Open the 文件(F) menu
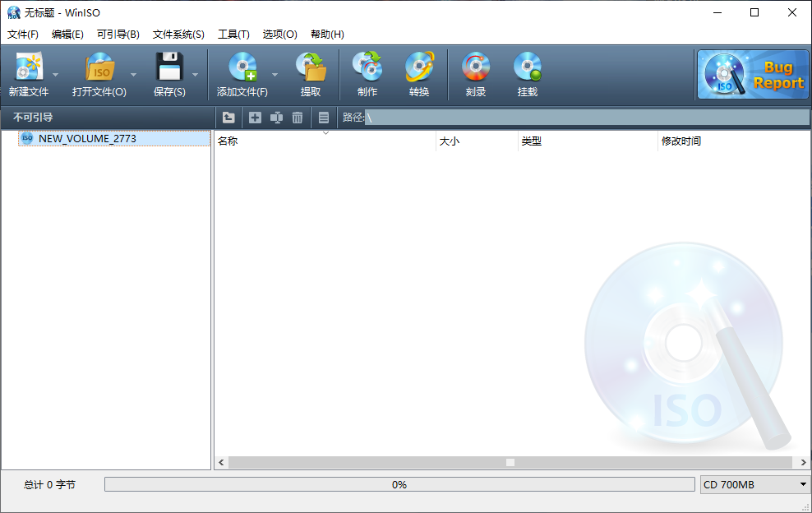The width and height of the screenshot is (812, 513). tap(23, 35)
